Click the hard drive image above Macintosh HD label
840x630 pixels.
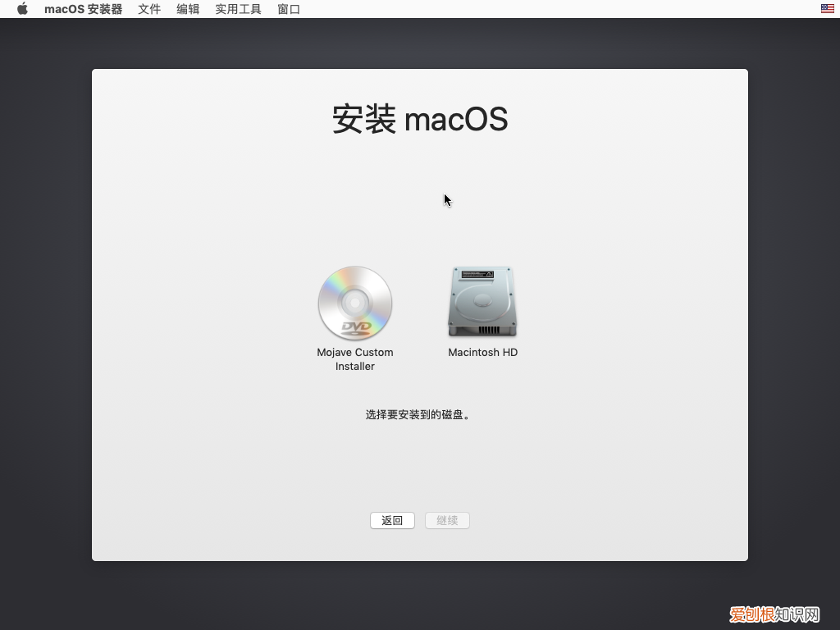coord(482,302)
